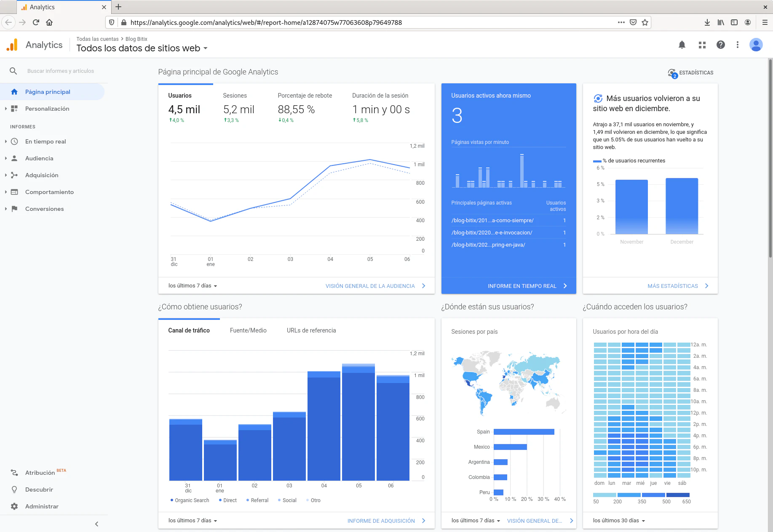Click the help question mark icon
This screenshot has height=532, width=773.
(720, 45)
